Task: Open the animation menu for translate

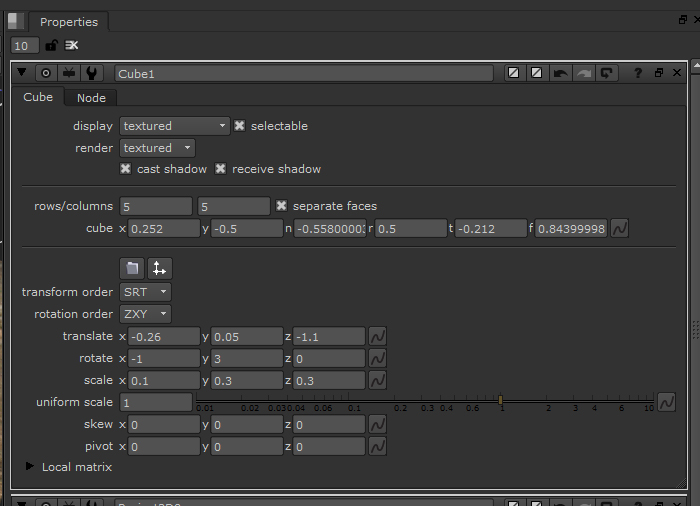Action: pos(377,336)
